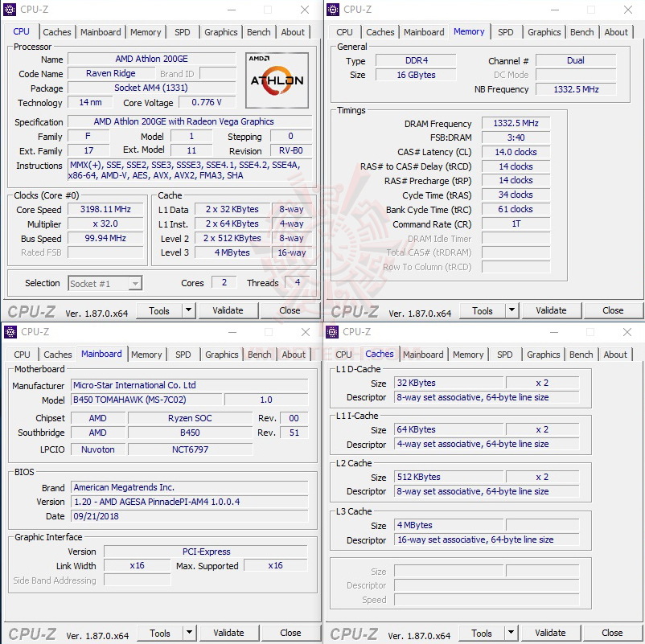
Task: Open Graphics tab in Caches window
Action: pos(544,355)
